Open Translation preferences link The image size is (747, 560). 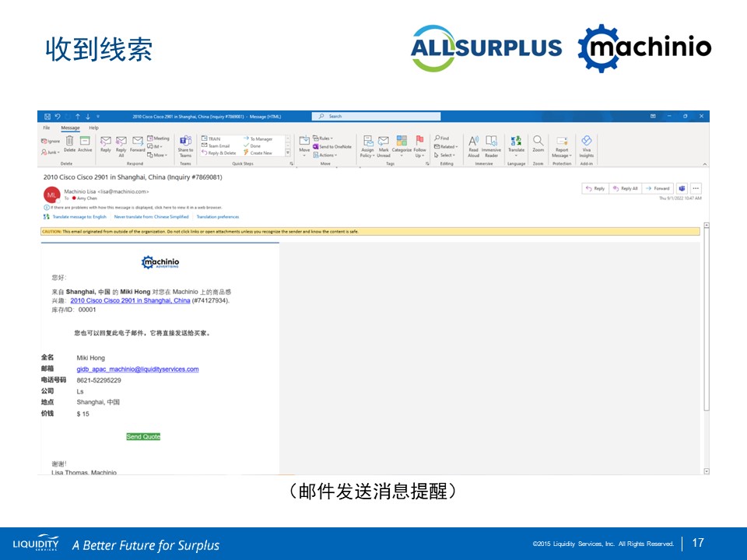click(218, 217)
